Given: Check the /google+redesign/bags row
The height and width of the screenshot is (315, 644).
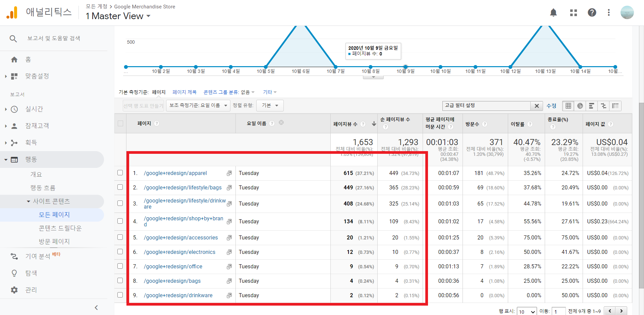Looking at the screenshot, I should tap(120, 280).
